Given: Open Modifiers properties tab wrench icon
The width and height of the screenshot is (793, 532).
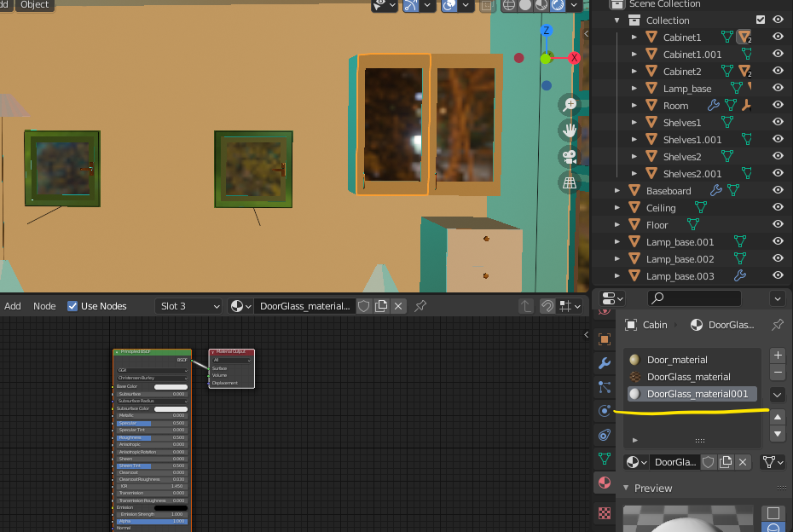Looking at the screenshot, I should (x=605, y=363).
